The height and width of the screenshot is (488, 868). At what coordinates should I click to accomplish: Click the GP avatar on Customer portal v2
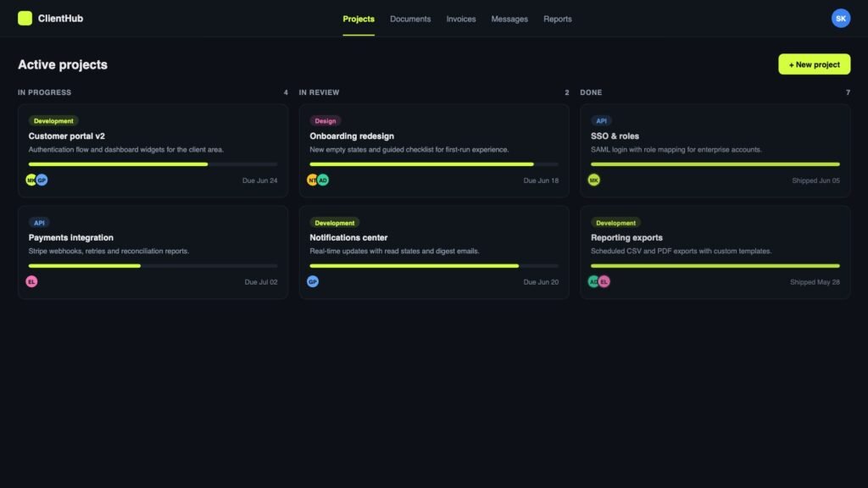[42, 180]
